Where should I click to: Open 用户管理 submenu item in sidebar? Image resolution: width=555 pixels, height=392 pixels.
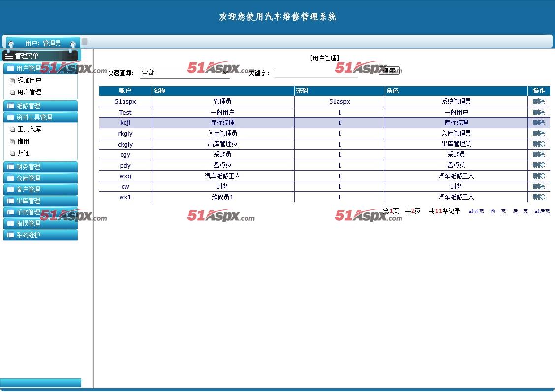click(x=29, y=92)
